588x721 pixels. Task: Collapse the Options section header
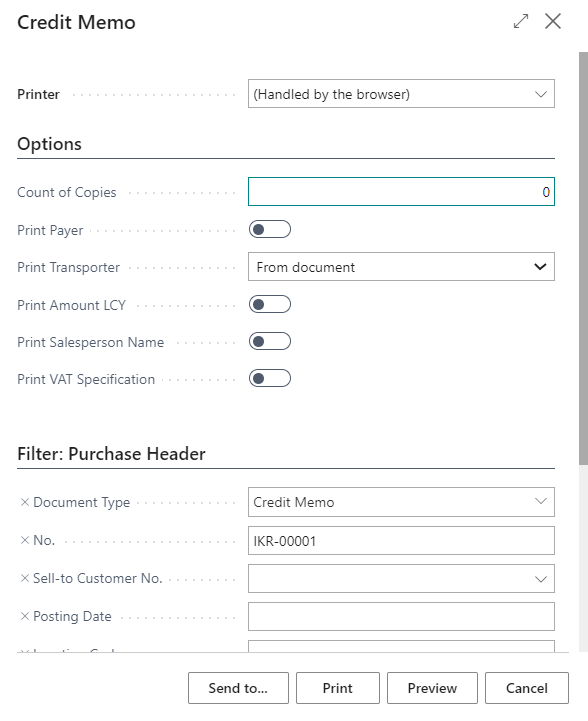[49, 144]
